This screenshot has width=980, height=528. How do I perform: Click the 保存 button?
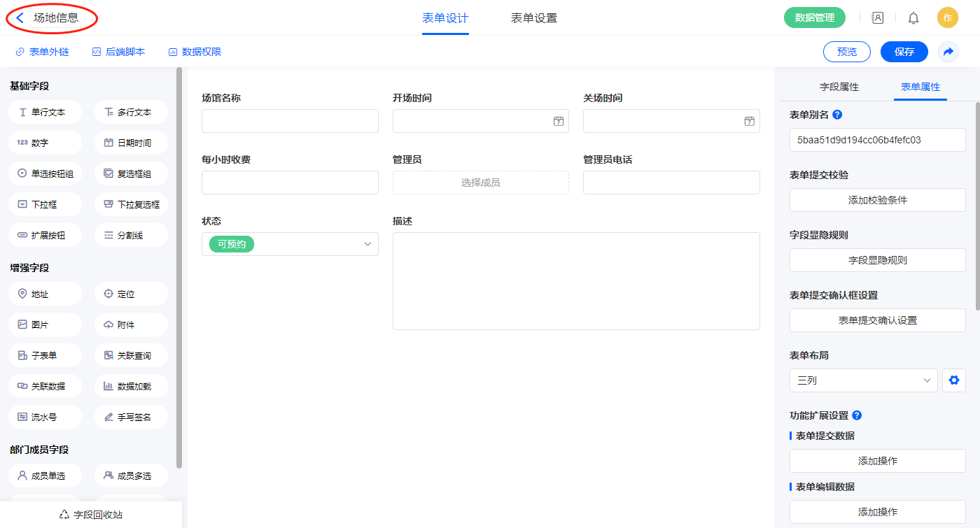click(x=904, y=52)
